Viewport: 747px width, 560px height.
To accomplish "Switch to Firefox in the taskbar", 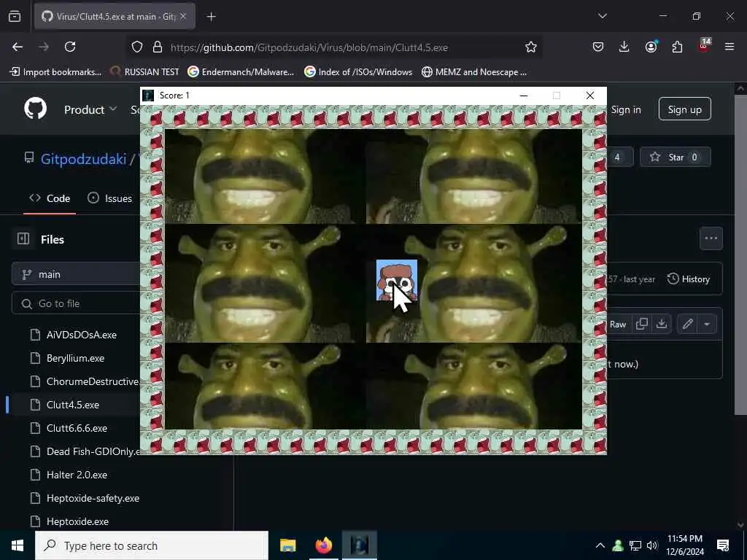I will (x=323, y=545).
